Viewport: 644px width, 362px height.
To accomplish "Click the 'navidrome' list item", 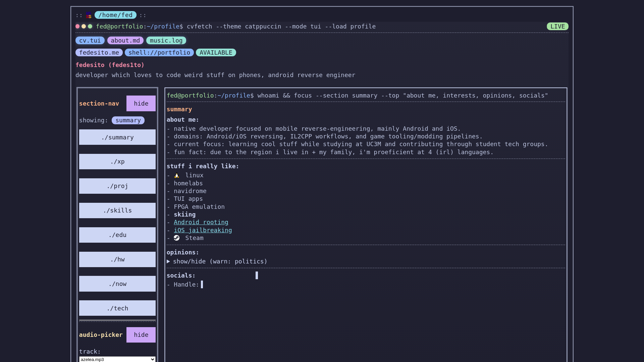I will tap(190, 191).
